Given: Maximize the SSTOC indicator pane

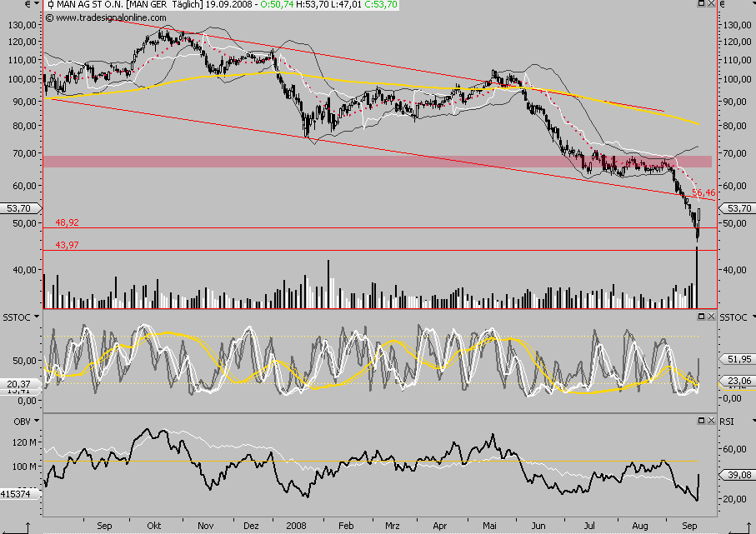Looking at the screenshot, I should coord(702,317).
